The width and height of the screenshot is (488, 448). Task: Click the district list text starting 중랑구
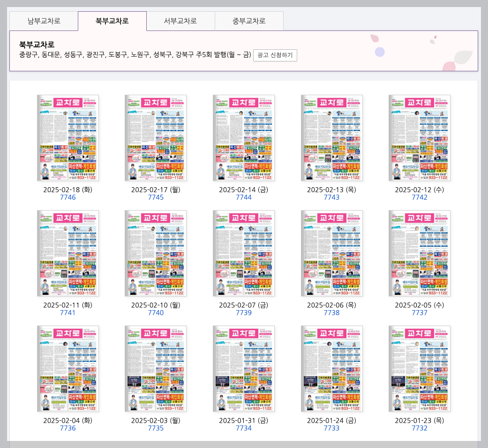pyautogui.click(x=135, y=55)
